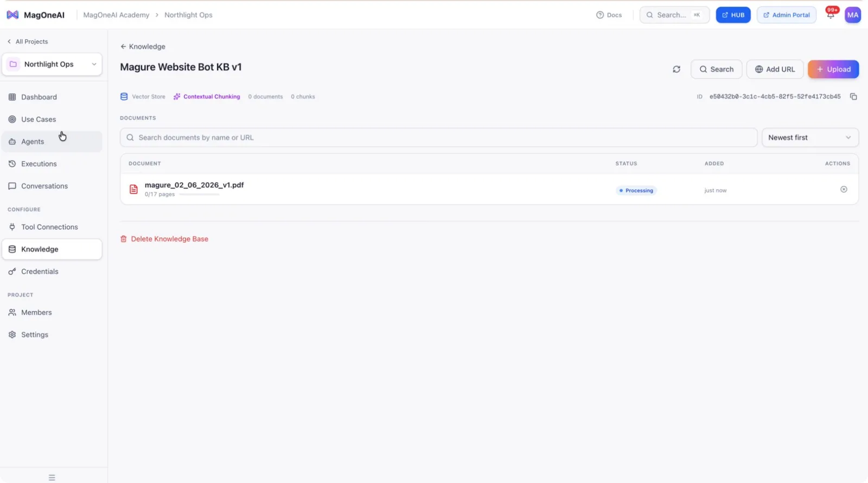The image size is (868, 483).
Task: Click the Processing status badge
Action: [636, 191]
